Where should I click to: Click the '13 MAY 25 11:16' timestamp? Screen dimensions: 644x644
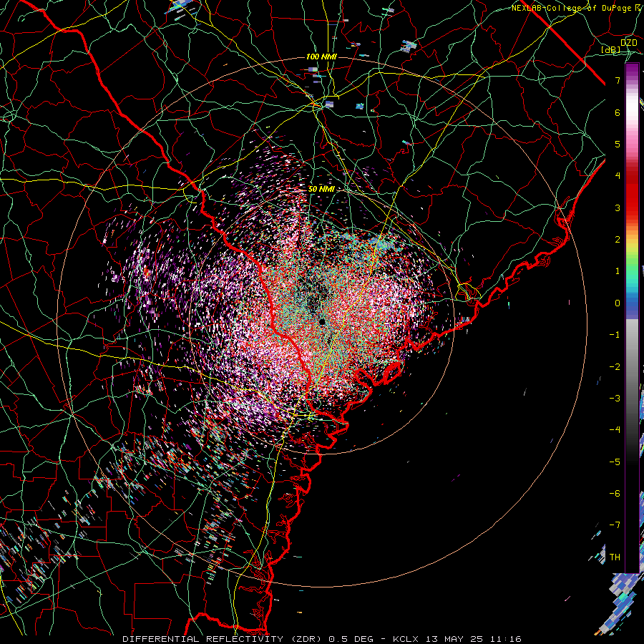474,639
